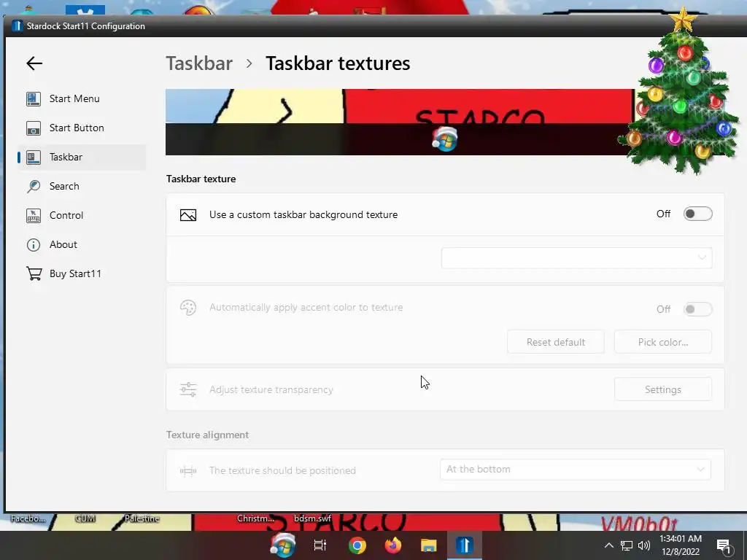Image resolution: width=747 pixels, height=560 pixels.
Task: Click the network tray icon
Action: coord(627,545)
